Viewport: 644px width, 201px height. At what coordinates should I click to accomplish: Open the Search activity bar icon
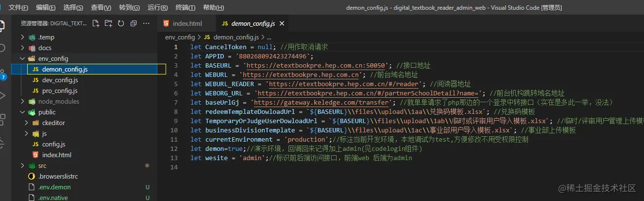(2, 48)
